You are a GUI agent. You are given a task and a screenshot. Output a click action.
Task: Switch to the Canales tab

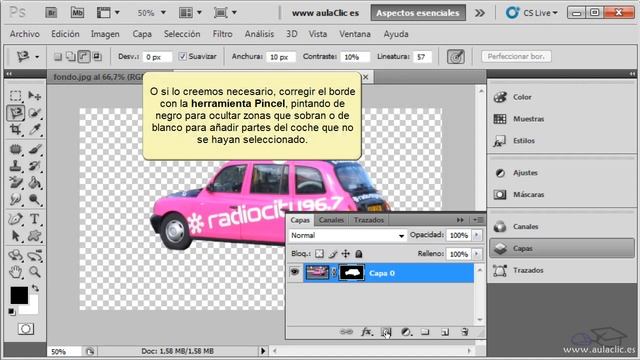(x=331, y=220)
